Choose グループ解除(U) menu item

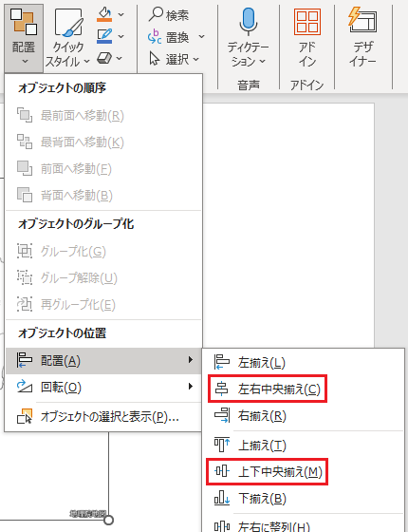[103, 278]
